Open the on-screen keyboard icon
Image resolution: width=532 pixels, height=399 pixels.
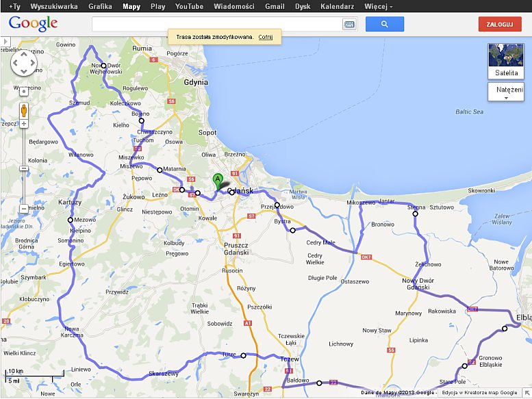[x=349, y=24]
